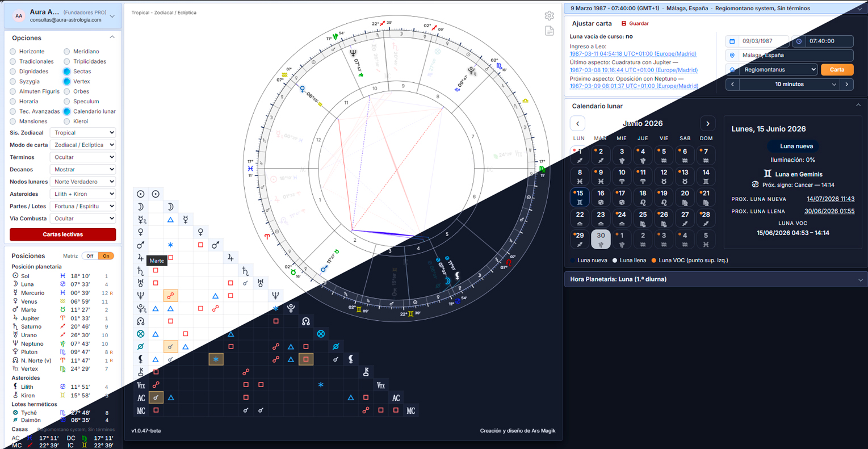The image size is (868, 449).
Task: Click the Neptune row label in aspect grid
Action: click(140, 296)
